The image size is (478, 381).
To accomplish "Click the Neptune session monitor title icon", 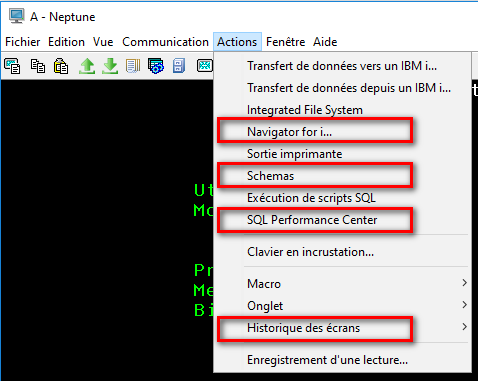I will pos(16,16).
